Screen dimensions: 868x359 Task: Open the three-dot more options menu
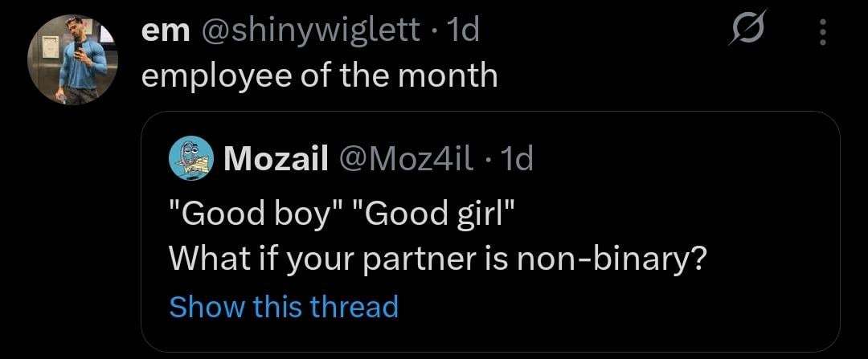click(x=821, y=34)
